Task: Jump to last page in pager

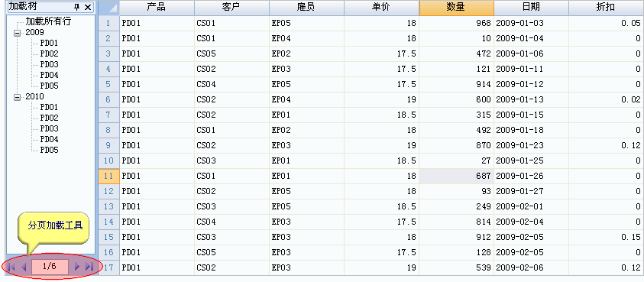Action: tap(89, 267)
